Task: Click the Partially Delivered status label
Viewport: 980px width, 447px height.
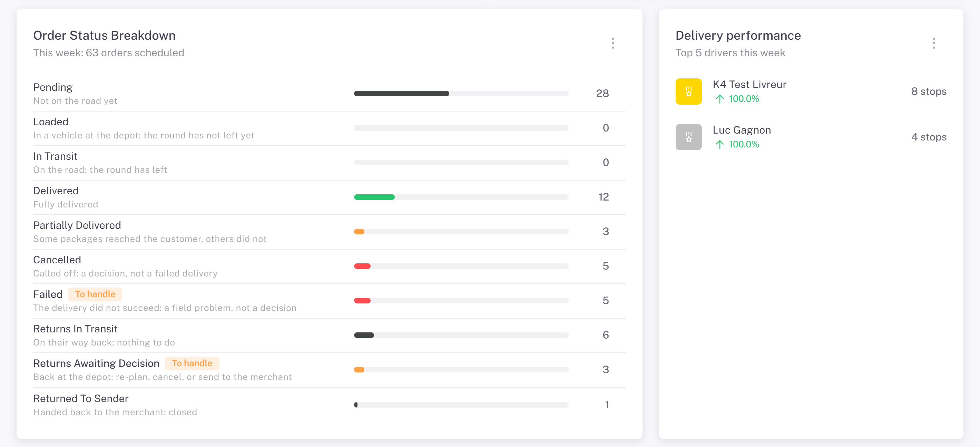Action: click(77, 226)
